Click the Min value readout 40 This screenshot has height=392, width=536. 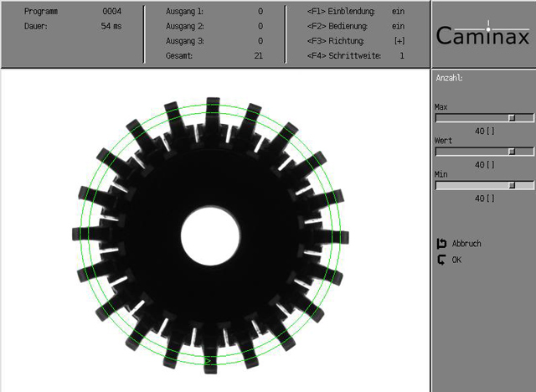coord(484,199)
